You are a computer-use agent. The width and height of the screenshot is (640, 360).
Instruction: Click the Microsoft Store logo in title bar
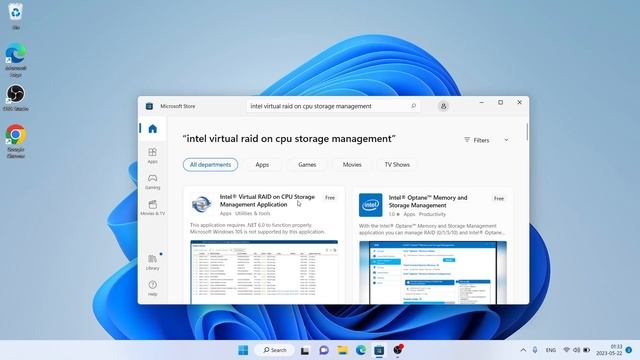pyautogui.click(x=149, y=106)
